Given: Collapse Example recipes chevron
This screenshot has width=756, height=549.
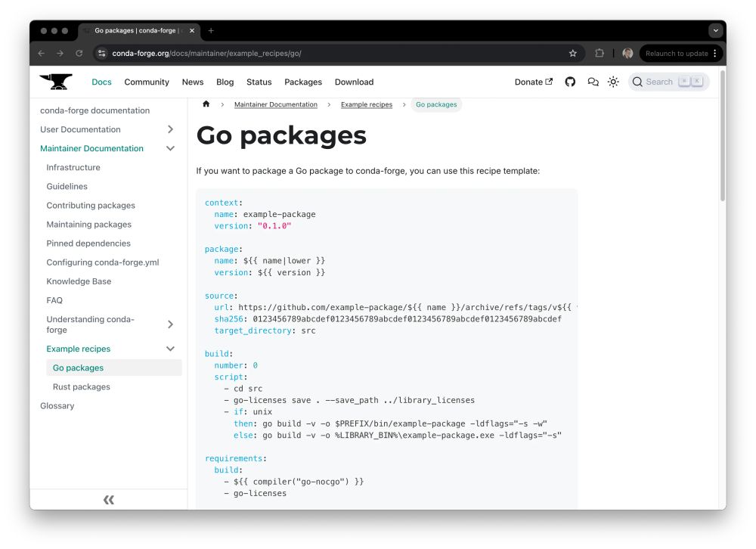Looking at the screenshot, I should 170,349.
